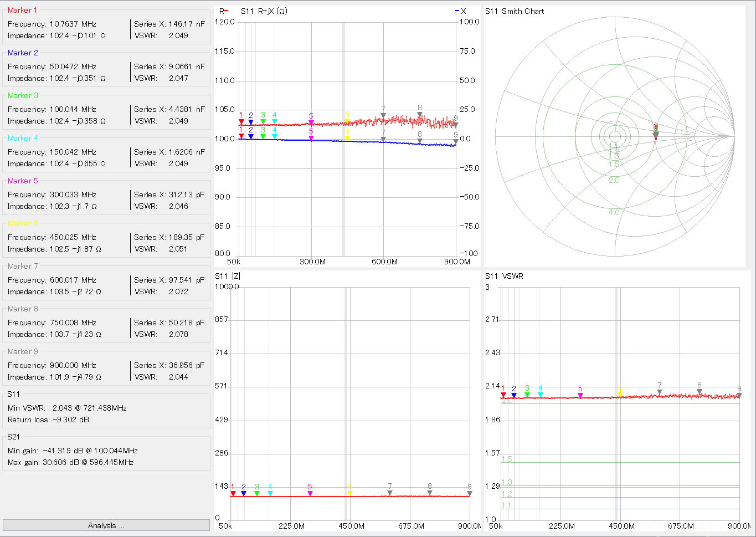Select the blue Marker 2 heading
This screenshot has width=756, height=537.
23,53
